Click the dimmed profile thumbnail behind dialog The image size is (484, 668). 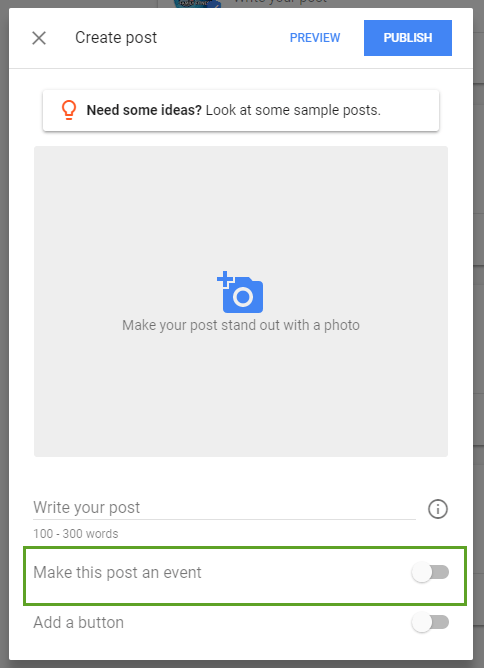[197, 4]
